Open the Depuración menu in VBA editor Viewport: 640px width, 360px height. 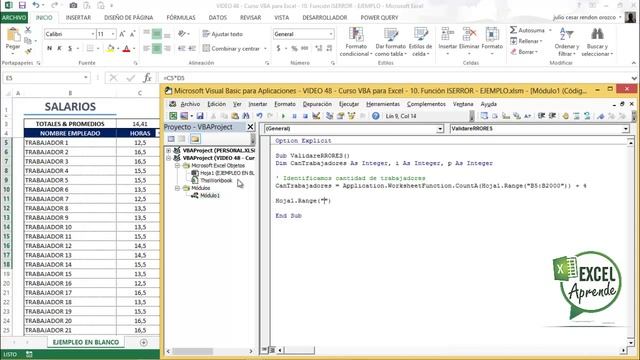pyautogui.click(x=317, y=104)
